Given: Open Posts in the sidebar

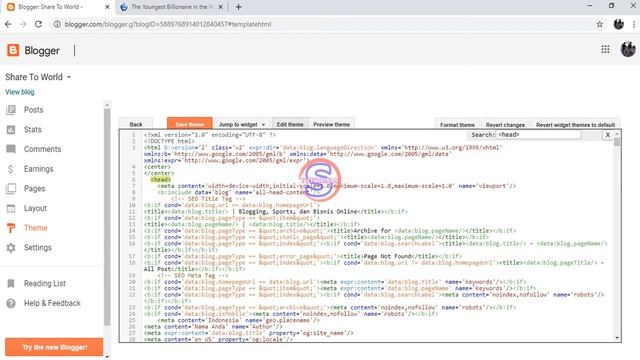Looking at the screenshot, I should click(x=33, y=110).
